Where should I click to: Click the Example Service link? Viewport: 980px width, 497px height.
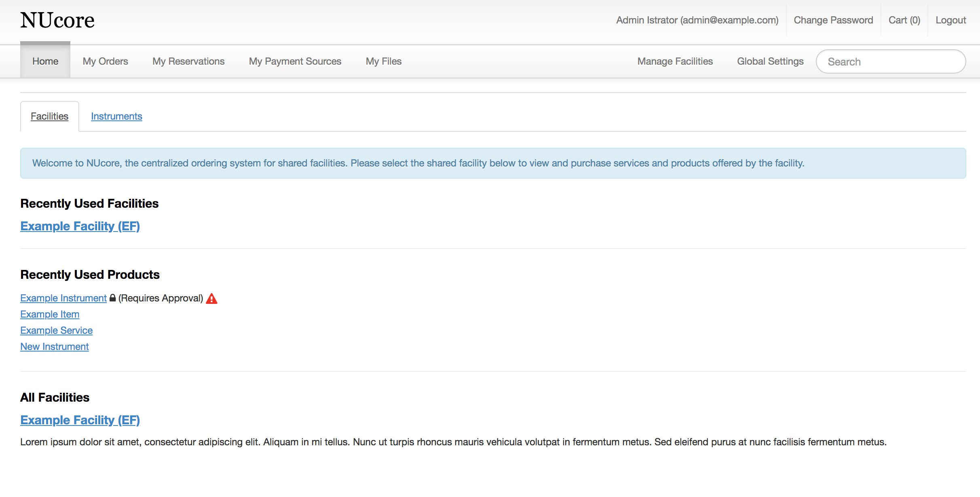click(56, 331)
